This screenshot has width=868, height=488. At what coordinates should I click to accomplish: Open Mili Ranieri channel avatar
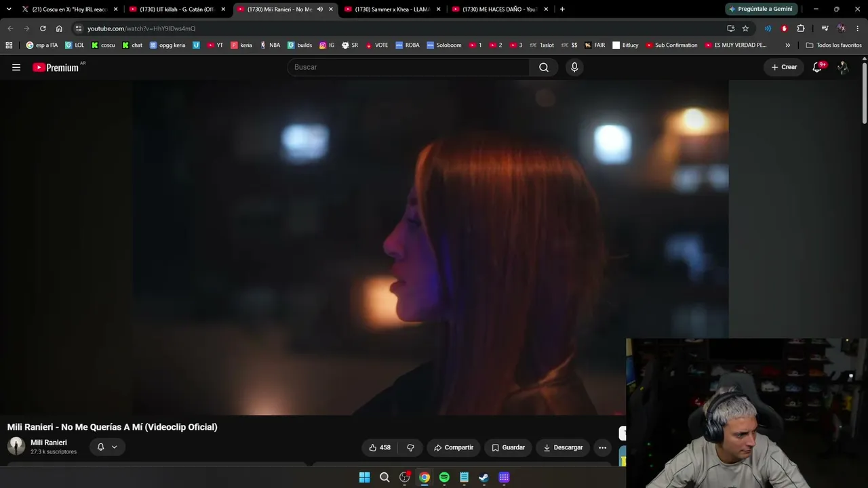point(16,446)
